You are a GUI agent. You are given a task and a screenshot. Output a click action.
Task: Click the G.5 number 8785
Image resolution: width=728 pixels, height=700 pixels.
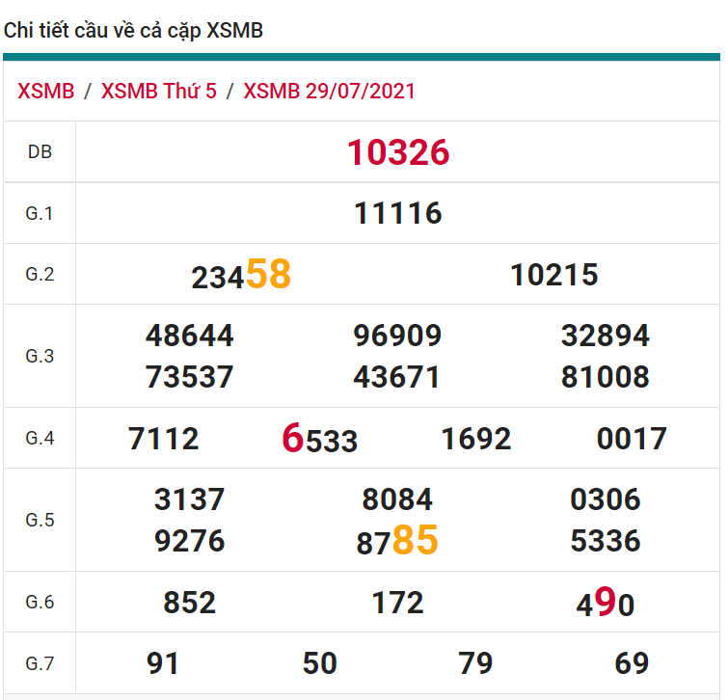coord(397,541)
